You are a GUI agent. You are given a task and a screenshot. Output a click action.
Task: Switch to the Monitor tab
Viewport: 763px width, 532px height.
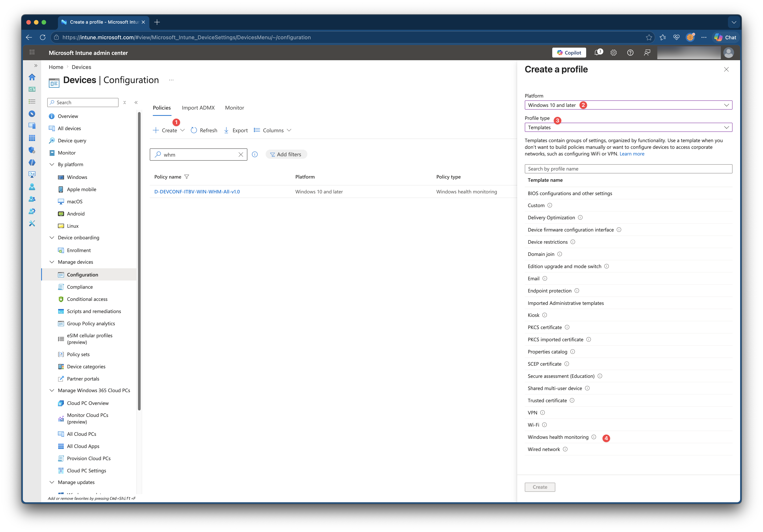tap(235, 108)
